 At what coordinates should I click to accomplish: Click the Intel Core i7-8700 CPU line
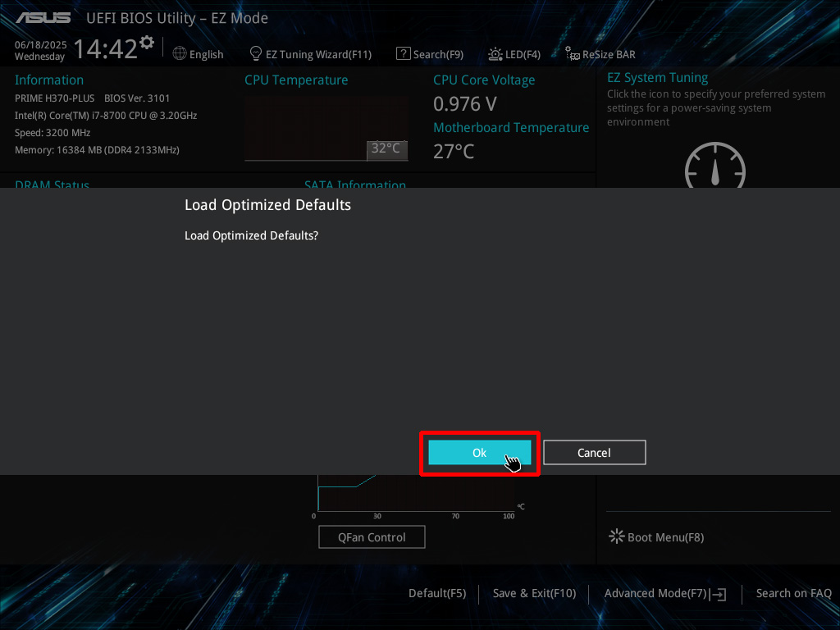coord(106,115)
